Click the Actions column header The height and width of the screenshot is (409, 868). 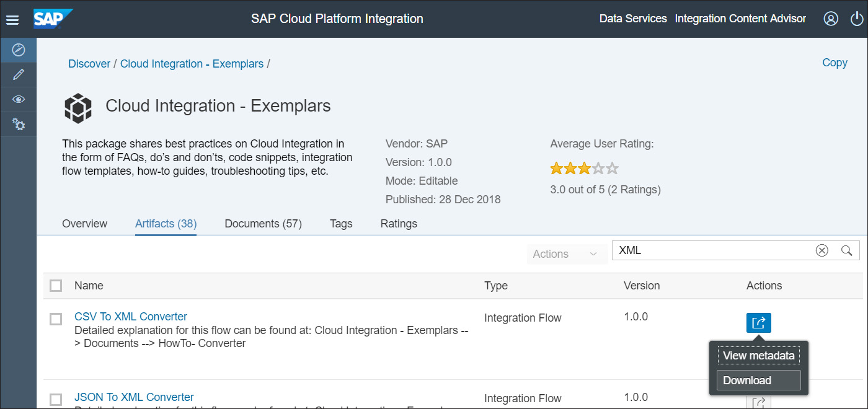click(x=764, y=286)
